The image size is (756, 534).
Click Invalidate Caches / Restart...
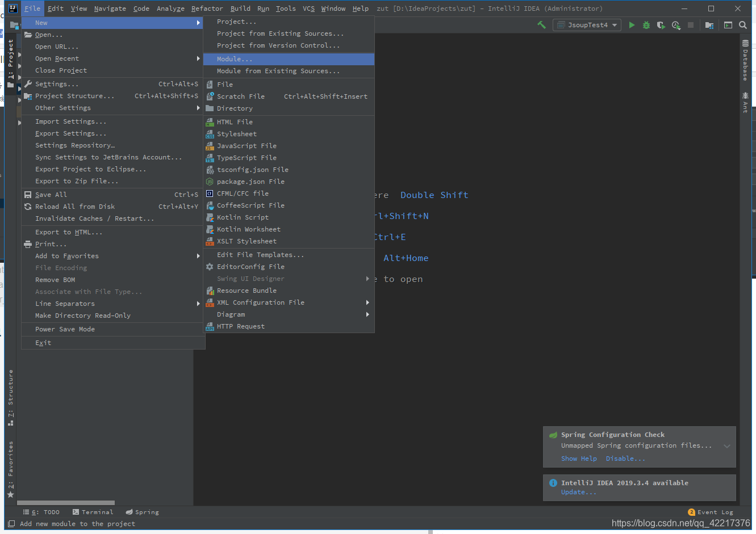coord(112,218)
